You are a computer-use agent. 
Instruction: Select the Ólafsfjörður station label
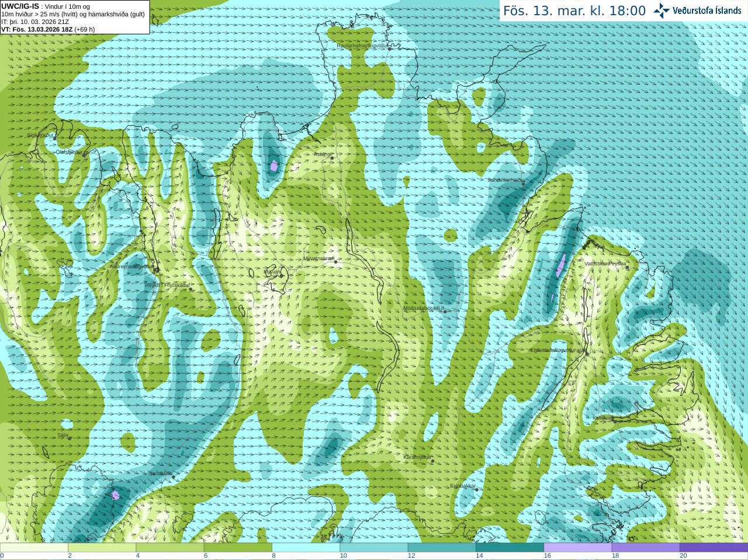pyautogui.click(x=69, y=152)
